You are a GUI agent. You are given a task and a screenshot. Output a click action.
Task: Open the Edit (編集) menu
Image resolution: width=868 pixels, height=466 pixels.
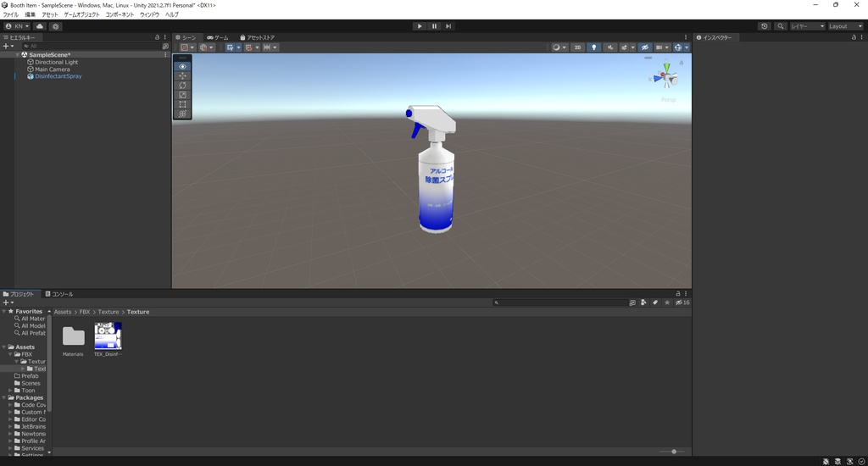pos(30,14)
